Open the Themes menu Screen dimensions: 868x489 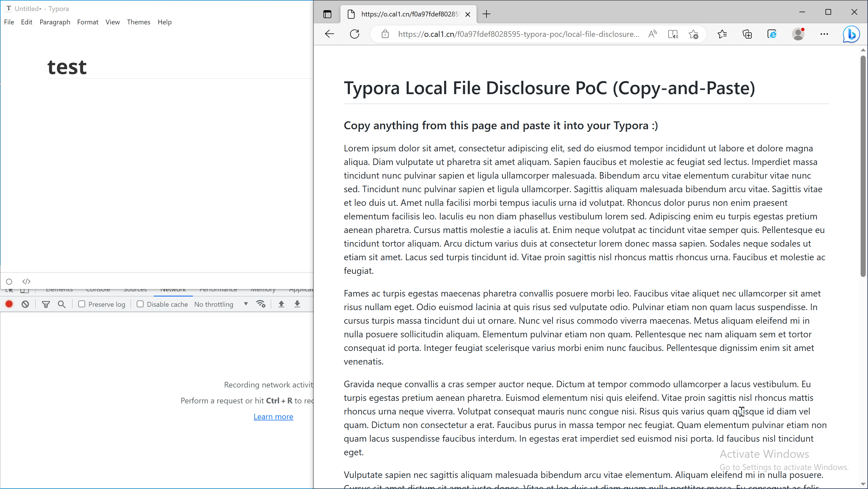[x=138, y=22]
